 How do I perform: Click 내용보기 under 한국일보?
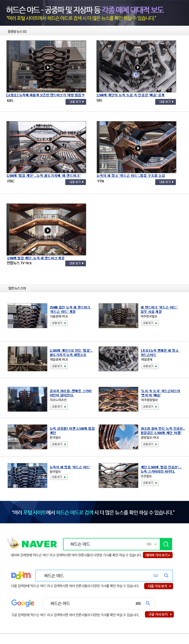point(59,444)
